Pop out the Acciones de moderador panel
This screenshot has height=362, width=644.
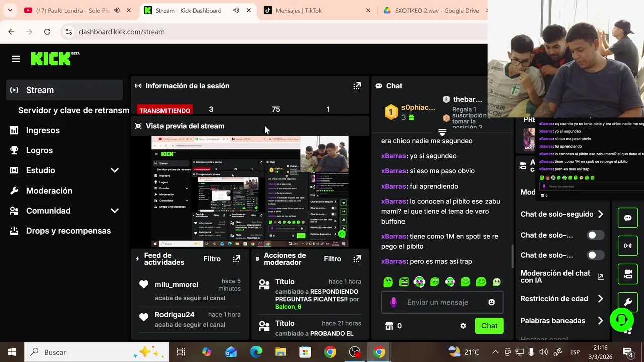pos(357,259)
